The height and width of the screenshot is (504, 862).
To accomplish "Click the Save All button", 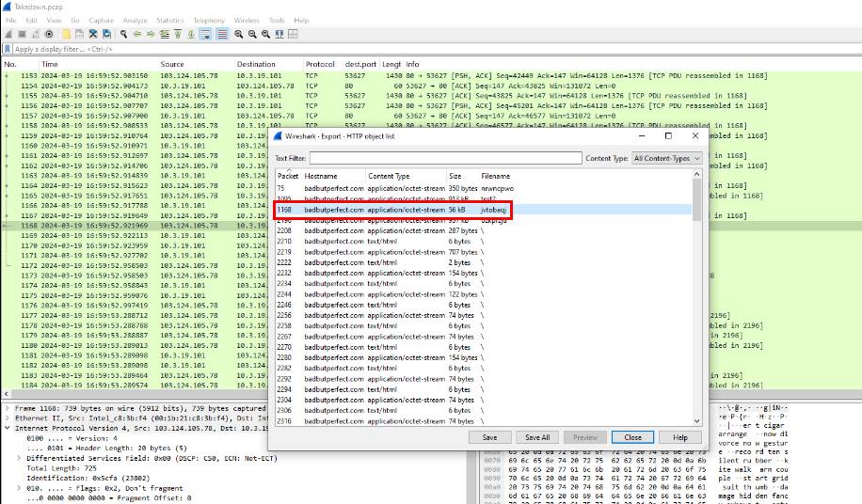I will pyautogui.click(x=537, y=437).
